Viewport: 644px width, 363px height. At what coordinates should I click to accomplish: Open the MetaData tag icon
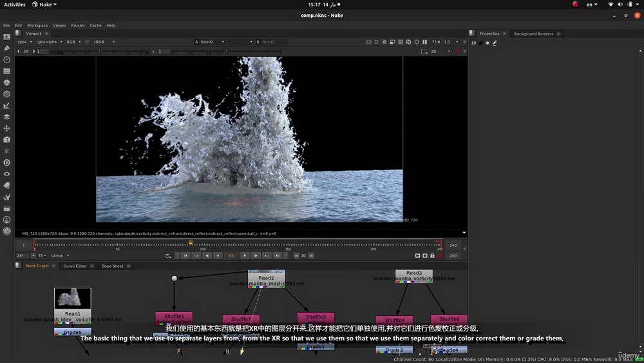6,186
